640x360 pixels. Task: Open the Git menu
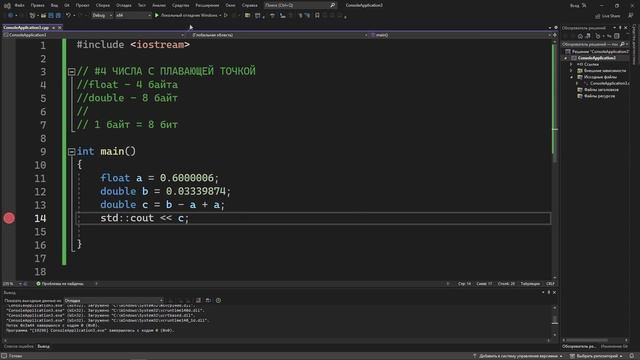pos(67,5)
